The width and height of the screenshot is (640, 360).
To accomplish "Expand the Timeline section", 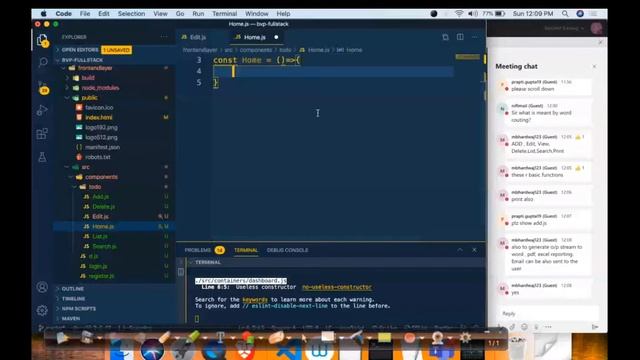I will 73,299.
